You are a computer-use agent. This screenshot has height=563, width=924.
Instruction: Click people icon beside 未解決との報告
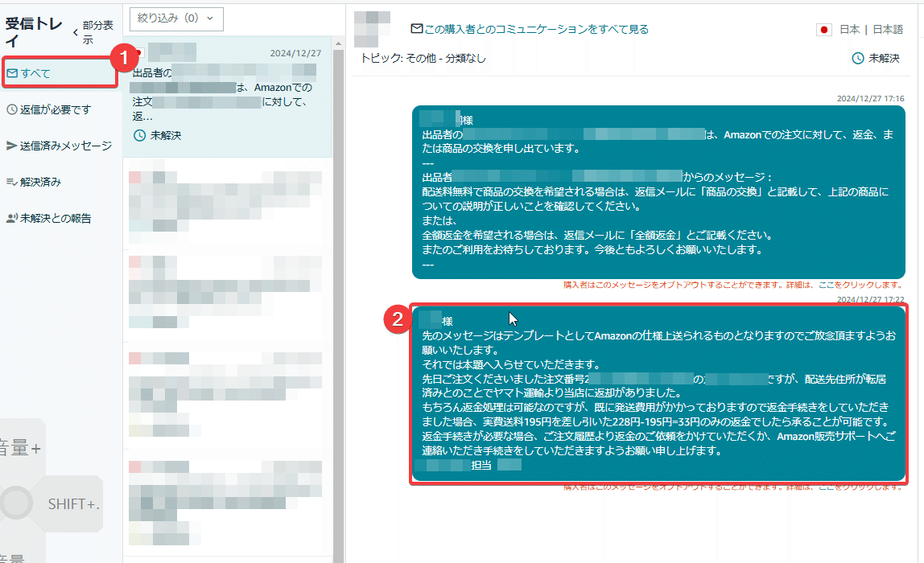12,219
